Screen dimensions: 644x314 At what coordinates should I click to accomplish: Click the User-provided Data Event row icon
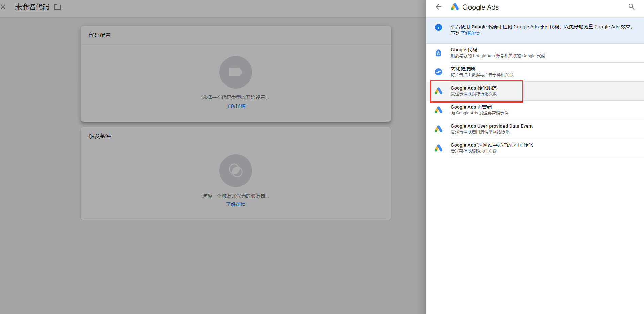[x=439, y=129]
